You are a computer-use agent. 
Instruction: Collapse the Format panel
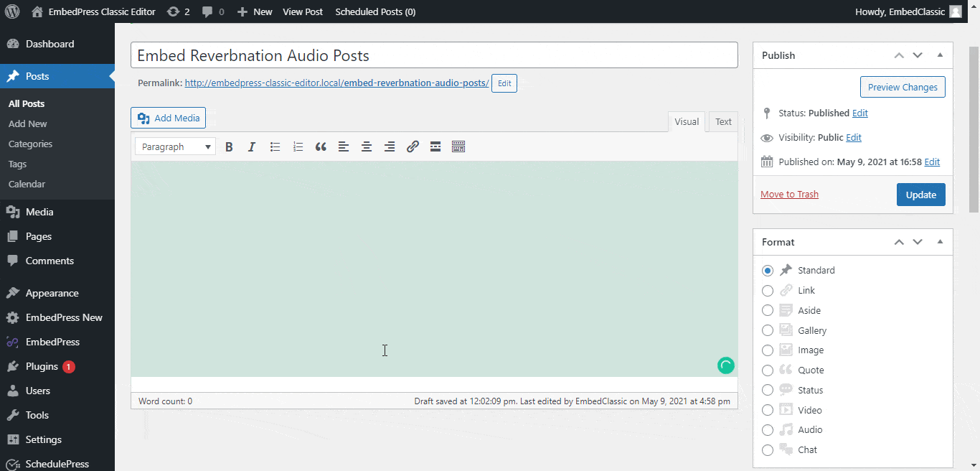coord(940,242)
